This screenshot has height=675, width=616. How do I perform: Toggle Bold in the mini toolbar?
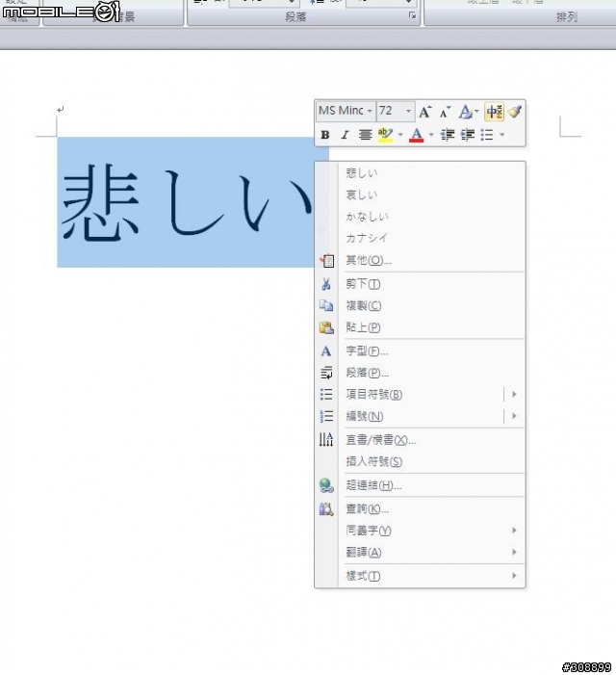point(325,135)
